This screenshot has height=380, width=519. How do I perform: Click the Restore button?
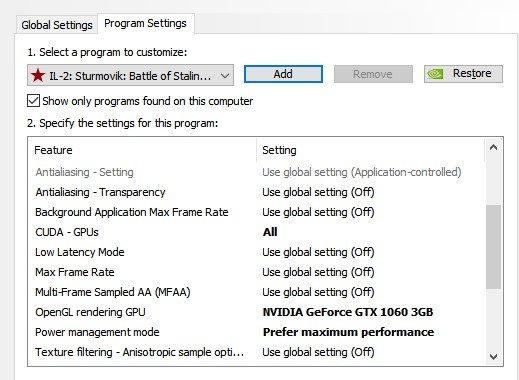[x=463, y=74]
